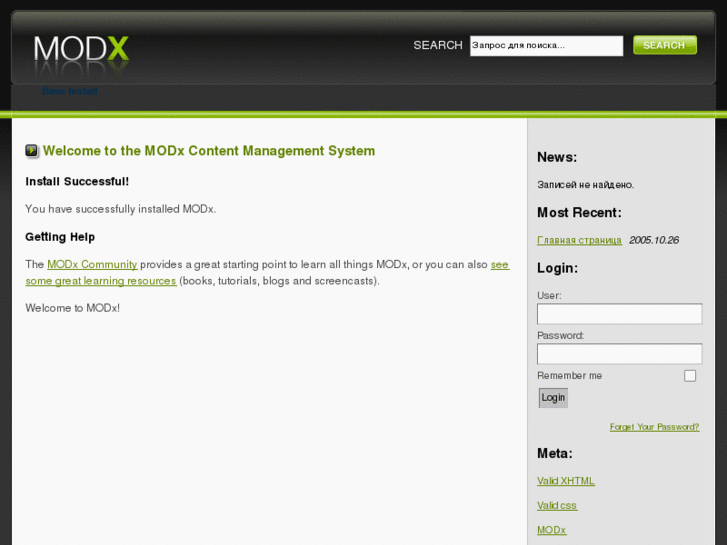Open the Valid XHTML link

tap(566, 481)
